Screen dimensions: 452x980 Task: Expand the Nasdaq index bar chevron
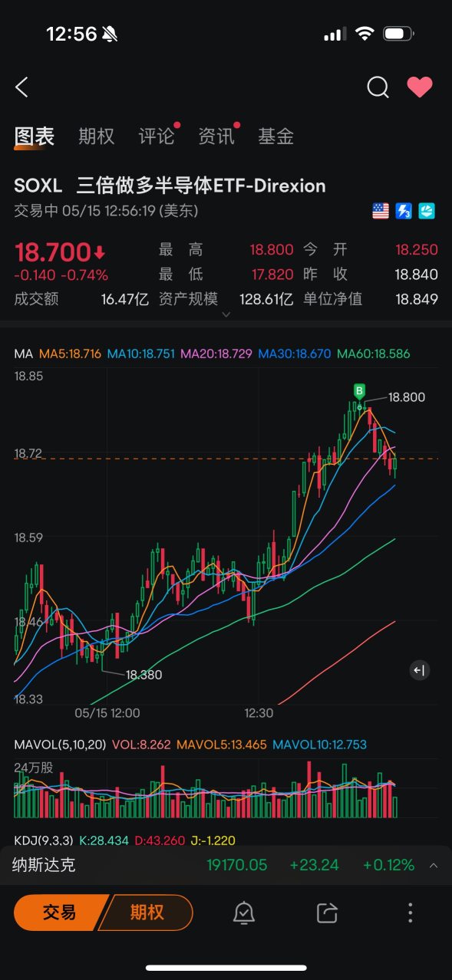click(434, 866)
